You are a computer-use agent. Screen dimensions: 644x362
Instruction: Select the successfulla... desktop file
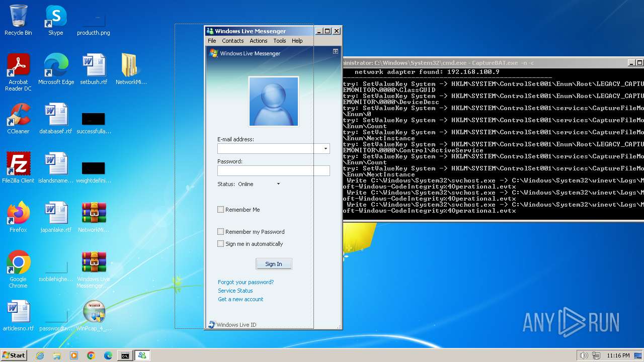pyautogui.click(x=94, y=124)
